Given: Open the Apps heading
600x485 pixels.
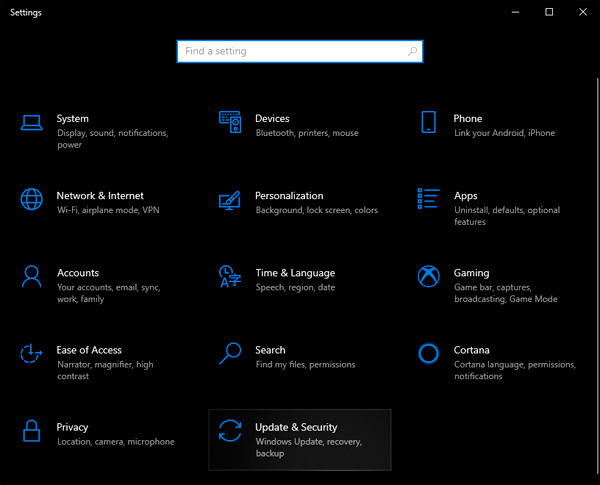Looking at the screenshot, I should coord(466,196).
